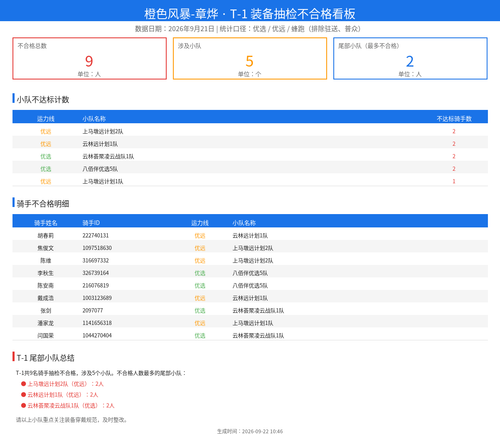Click the 骑手姓名 column header
The image size is (500, 434).
coord(46,223)
